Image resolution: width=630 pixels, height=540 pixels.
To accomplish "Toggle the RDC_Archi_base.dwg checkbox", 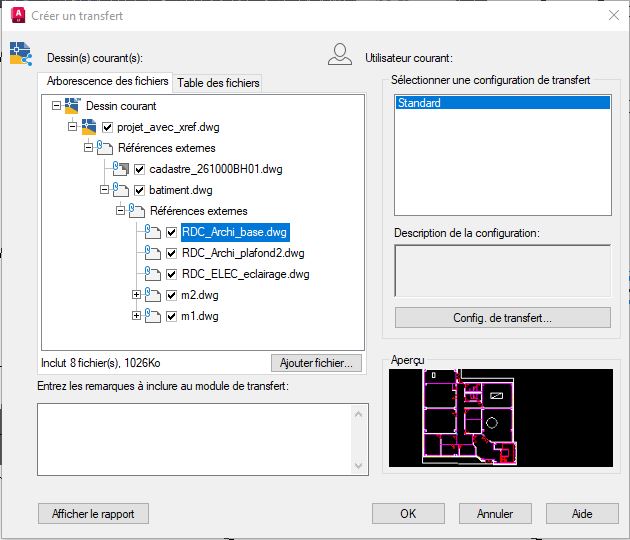I will tap(172, 232).
